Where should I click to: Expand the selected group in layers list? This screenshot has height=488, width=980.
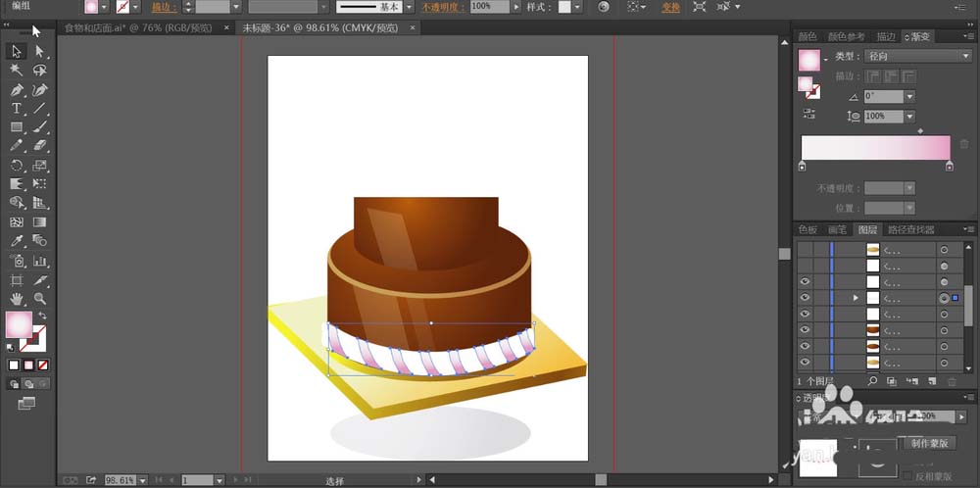coord(856,297)
